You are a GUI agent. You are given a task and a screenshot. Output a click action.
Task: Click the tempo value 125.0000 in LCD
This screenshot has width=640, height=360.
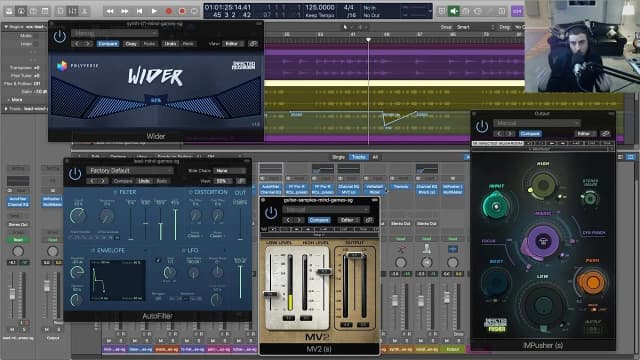point(320,7)
